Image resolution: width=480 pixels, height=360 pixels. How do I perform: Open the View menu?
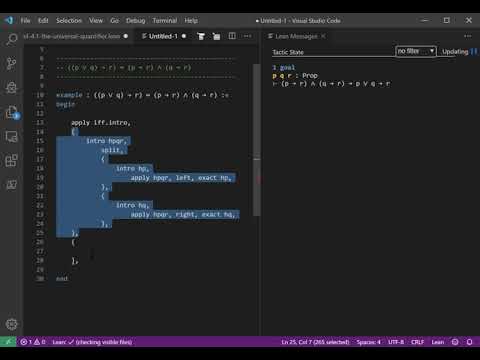pos(96,20)
